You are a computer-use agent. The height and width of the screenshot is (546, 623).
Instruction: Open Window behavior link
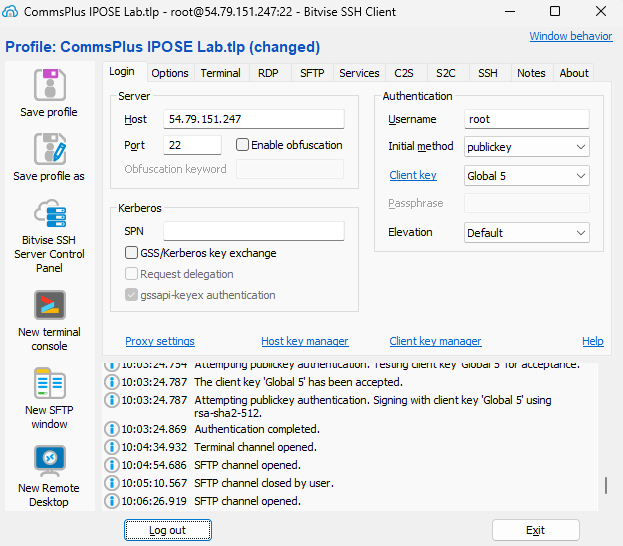(571, 36)
